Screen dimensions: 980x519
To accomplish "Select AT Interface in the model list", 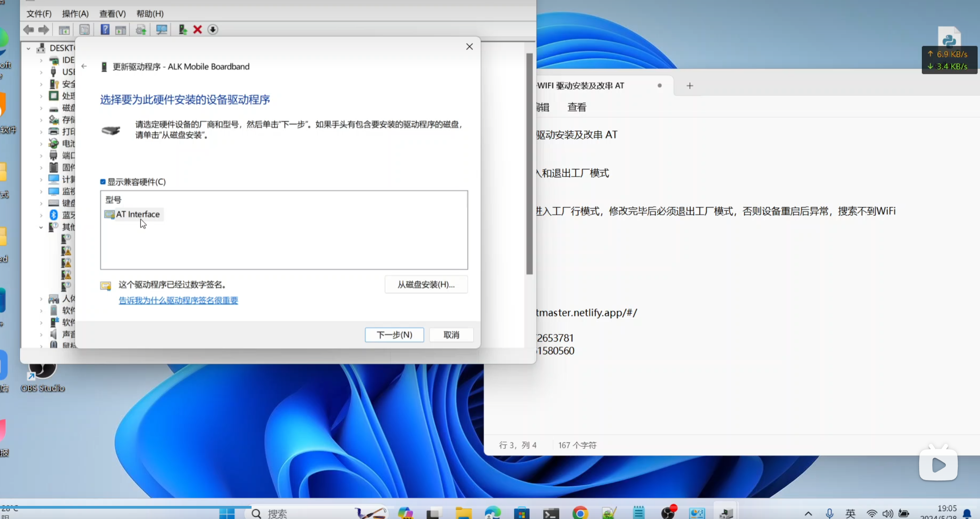I will tap(138, 214).
